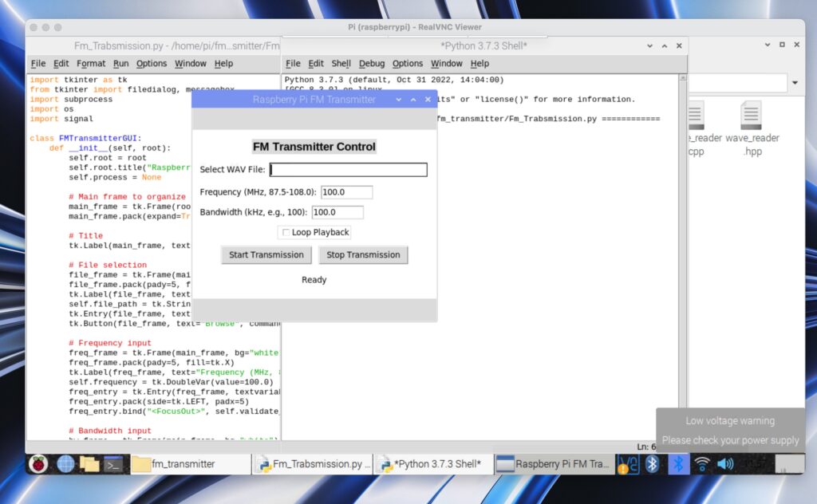817x504 pixels.
Task: Enable the Loop Playback checkbox
Action: click(285, 232)
